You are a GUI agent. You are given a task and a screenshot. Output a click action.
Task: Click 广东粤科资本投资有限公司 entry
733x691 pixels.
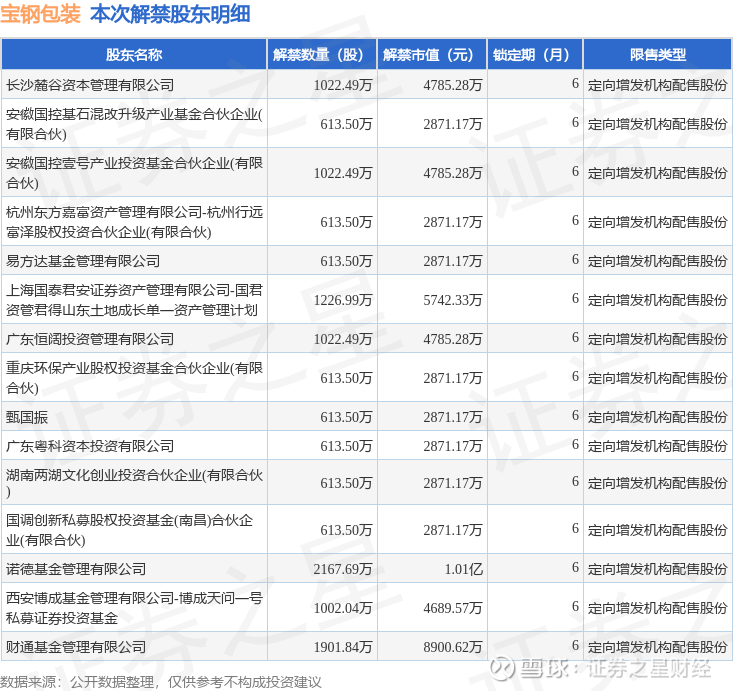click(90, 446)
